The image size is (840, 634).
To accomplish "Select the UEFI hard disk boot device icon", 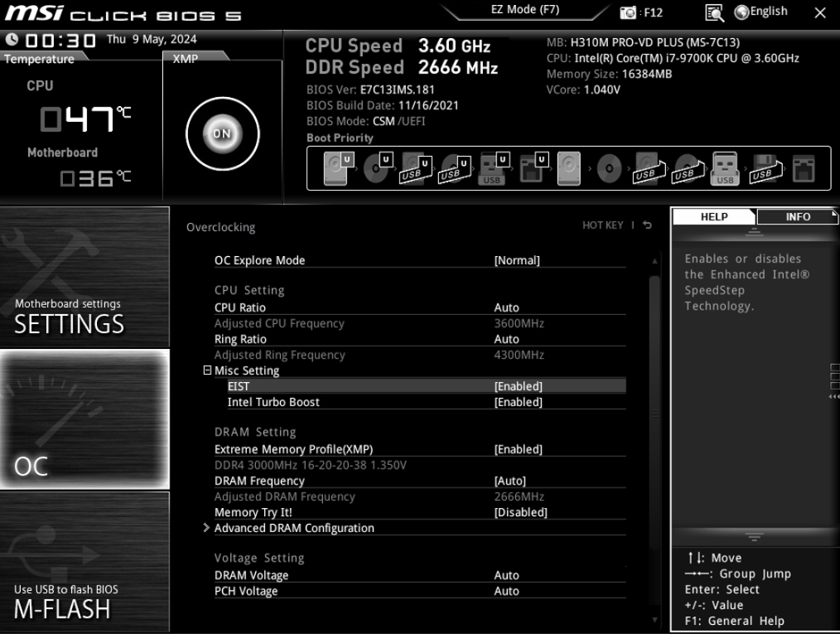I will point(339,168).
